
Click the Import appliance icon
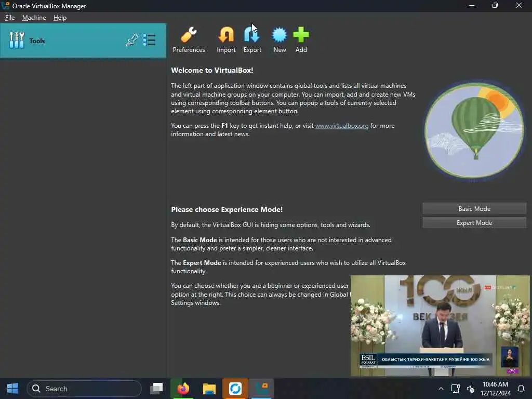pyautogui.click(x=226, y=40)
